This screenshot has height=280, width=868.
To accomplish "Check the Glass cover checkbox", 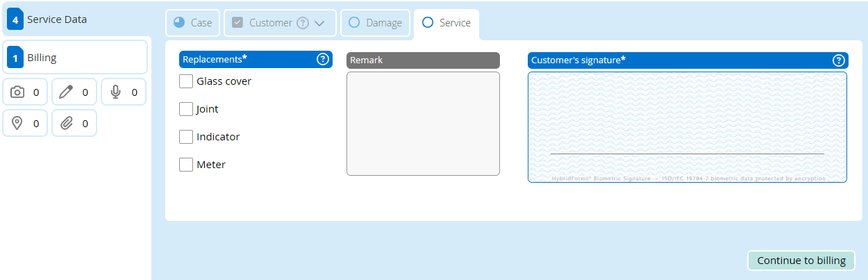I will (x=186, y=81).
